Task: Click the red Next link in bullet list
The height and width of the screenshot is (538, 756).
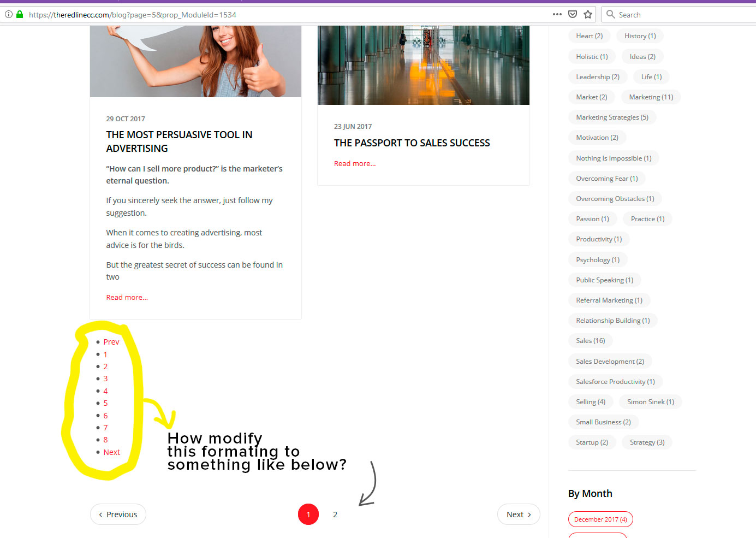Action: pyautogui.click(x=111, y=452)
